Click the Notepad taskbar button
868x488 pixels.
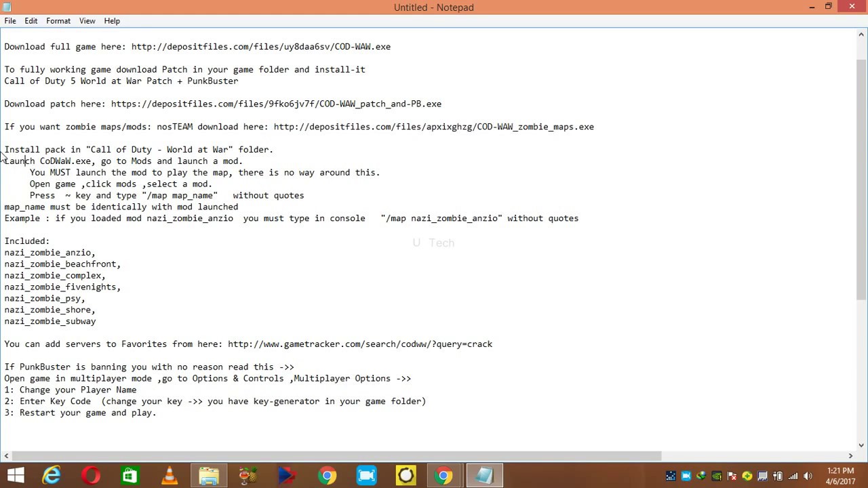[x=484, y=476]
